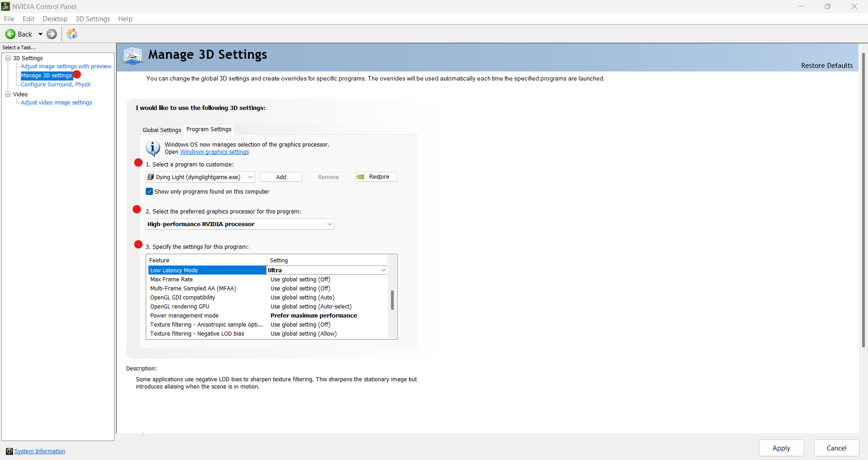Click Restore Defaults link
The image size is (868, 460).
click(827, 66)
